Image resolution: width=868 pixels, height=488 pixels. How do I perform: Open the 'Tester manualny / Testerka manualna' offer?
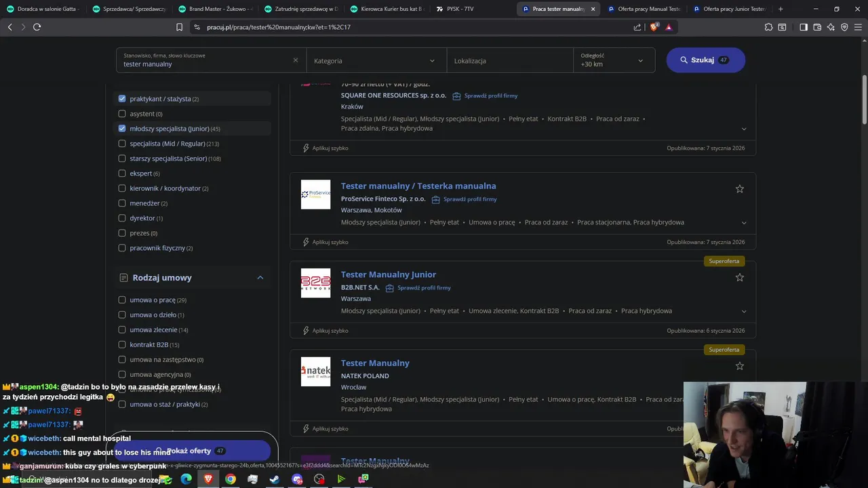click(x=418, y=186)
